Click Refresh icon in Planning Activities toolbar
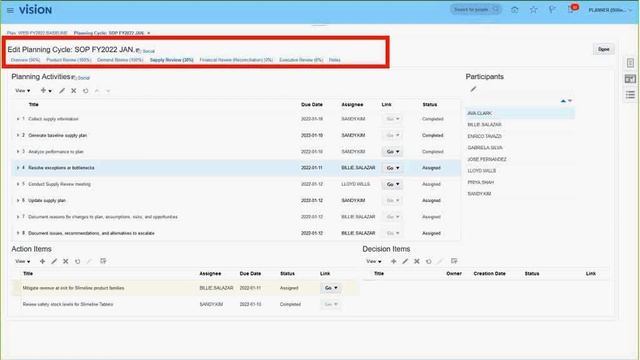The height and width of the screenshot is (360, 640). tap(85, 91)
